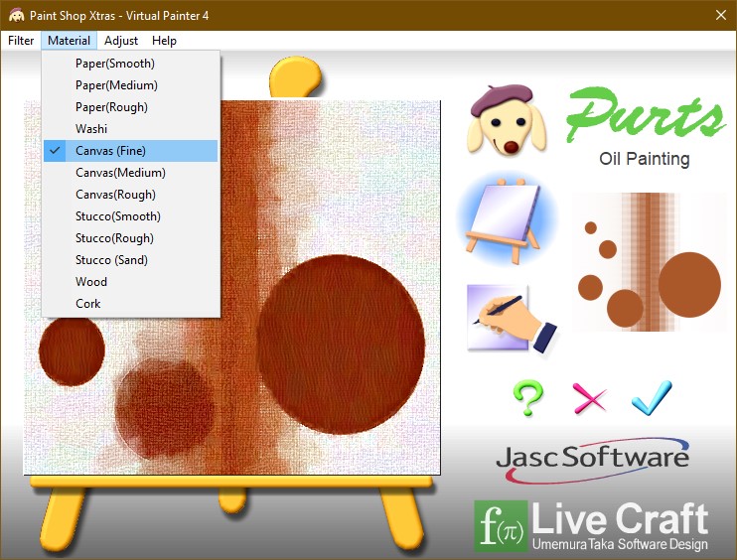Open the Help menu
737x560 pixels.
(164, 41)
